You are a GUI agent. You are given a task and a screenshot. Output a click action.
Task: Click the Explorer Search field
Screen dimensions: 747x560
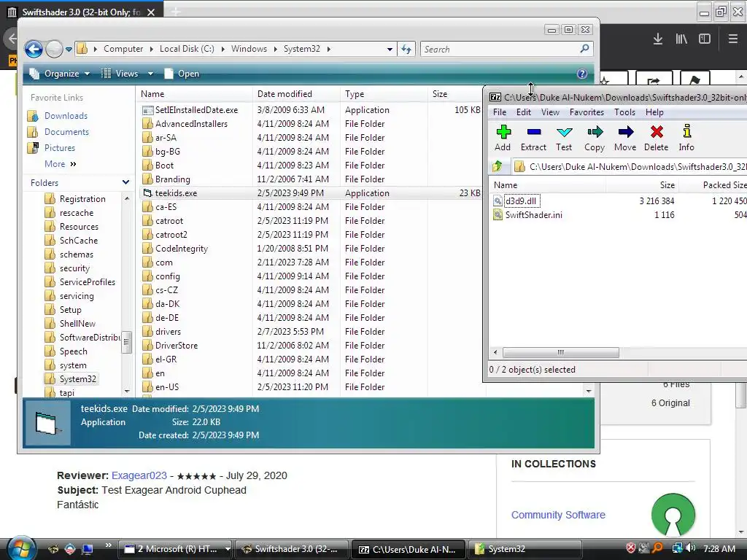(500, 49)
